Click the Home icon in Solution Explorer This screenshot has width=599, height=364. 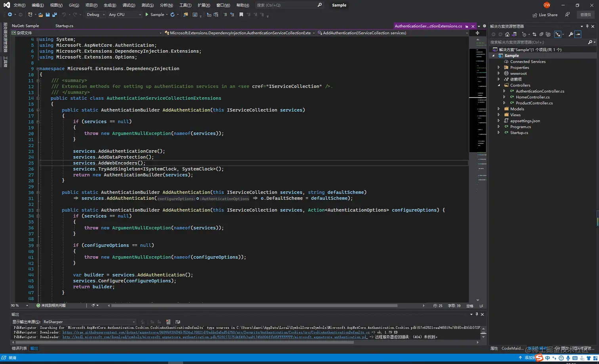[507, 34]
